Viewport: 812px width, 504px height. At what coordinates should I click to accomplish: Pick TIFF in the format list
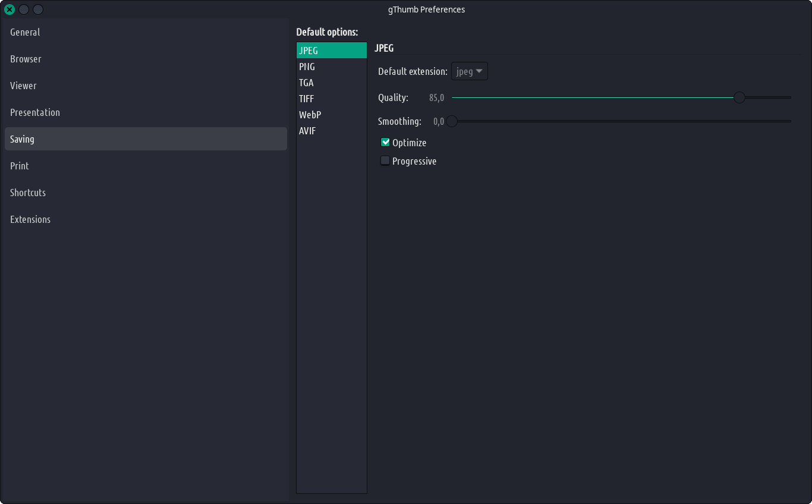click(332, 99)
